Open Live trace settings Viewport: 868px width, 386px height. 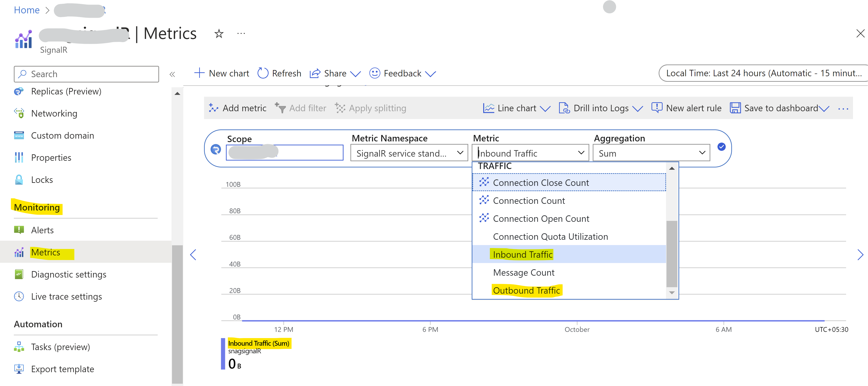click(66, 296)
